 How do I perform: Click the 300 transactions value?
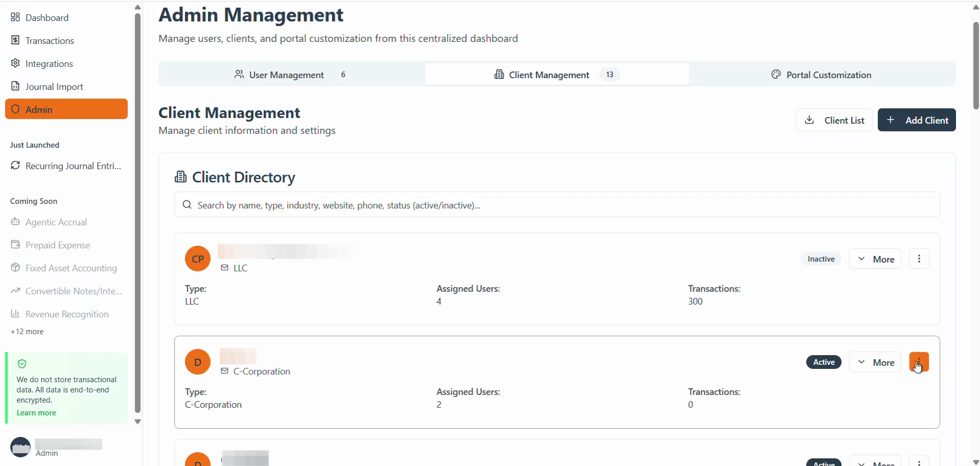coord(695,301)
